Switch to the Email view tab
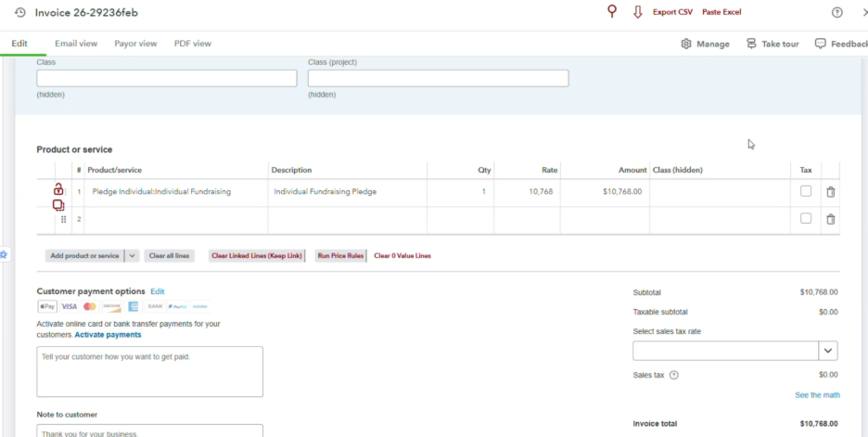868x437 pixels. point(76,44)
